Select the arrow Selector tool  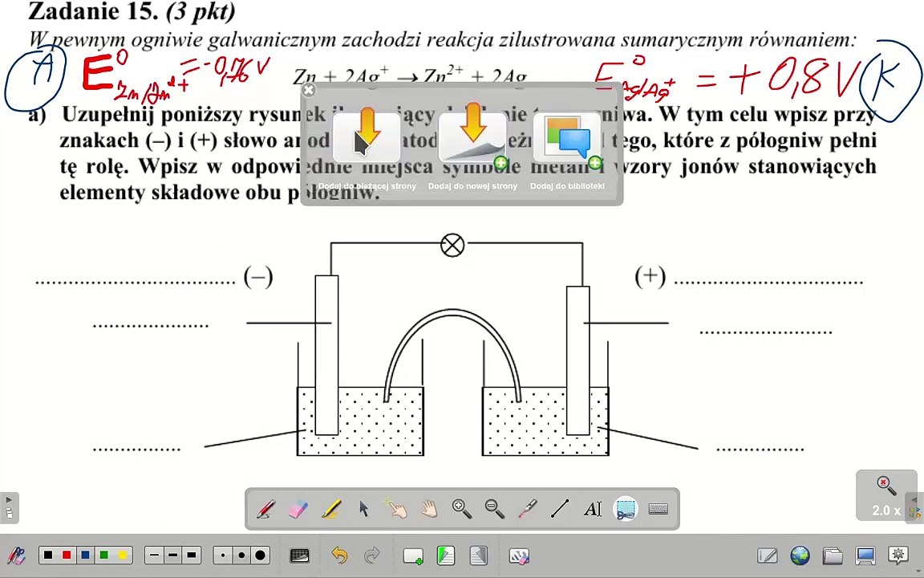pos(363,508)
